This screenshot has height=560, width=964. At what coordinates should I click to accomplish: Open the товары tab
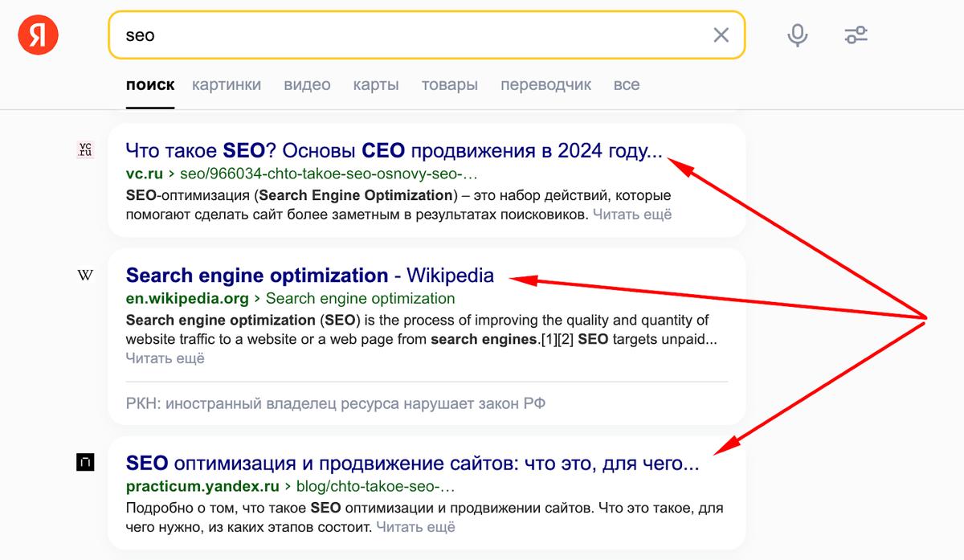450,84
